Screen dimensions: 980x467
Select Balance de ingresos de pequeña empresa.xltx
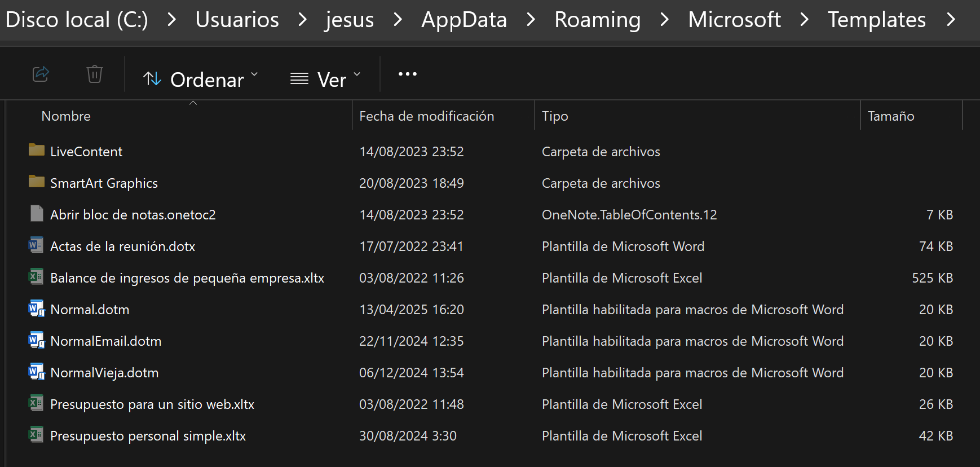(x=187, y=278)
